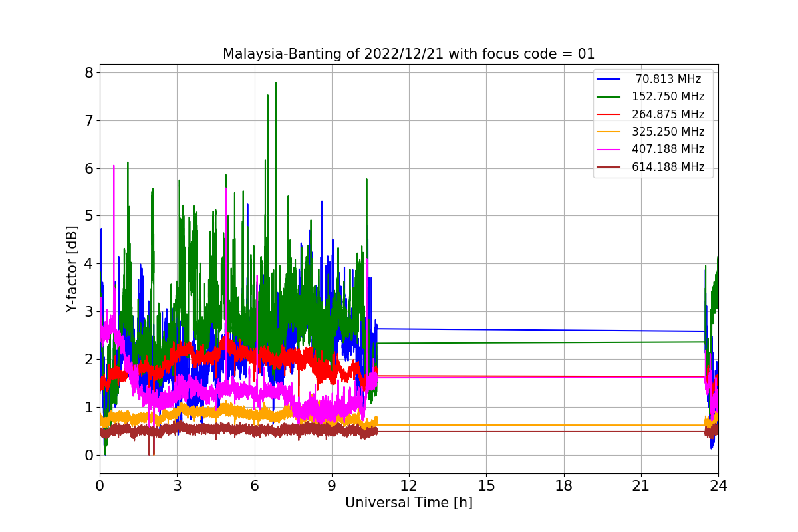
Task: Click the brown line sample in legend
Action: point(608,167)
